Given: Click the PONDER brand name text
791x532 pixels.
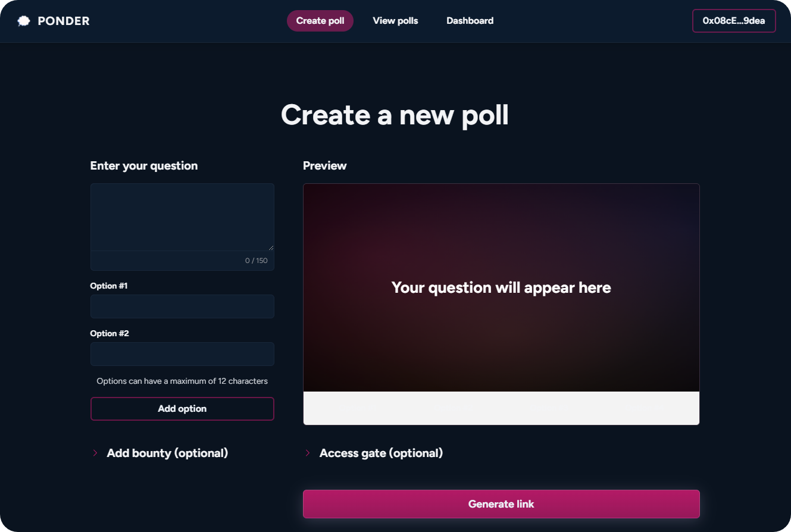Looking at the screenshot, I should (x=64, y=21).
